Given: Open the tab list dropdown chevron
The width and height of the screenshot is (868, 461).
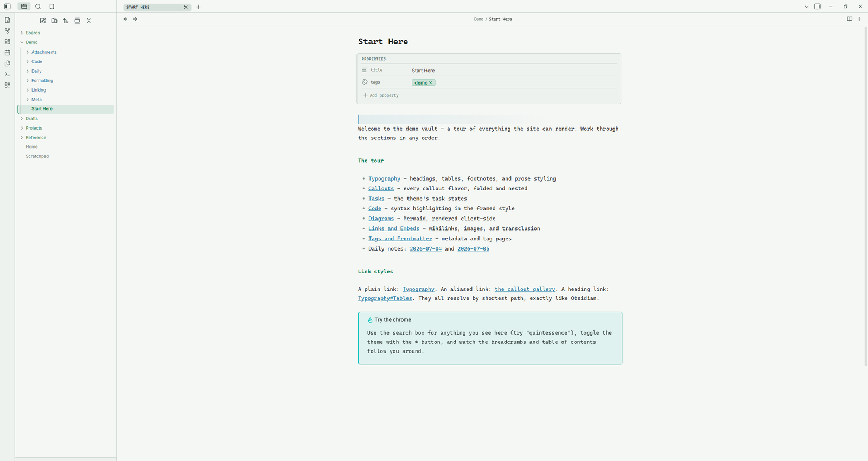Looking at the screenshot, I should pos(807,7).
